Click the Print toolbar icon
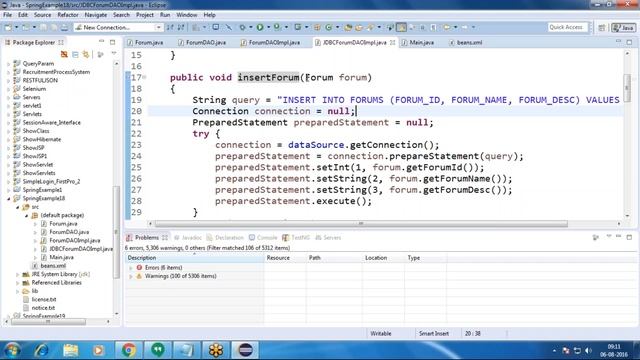Viewport: 640px width, 360px height. (64, 27)
